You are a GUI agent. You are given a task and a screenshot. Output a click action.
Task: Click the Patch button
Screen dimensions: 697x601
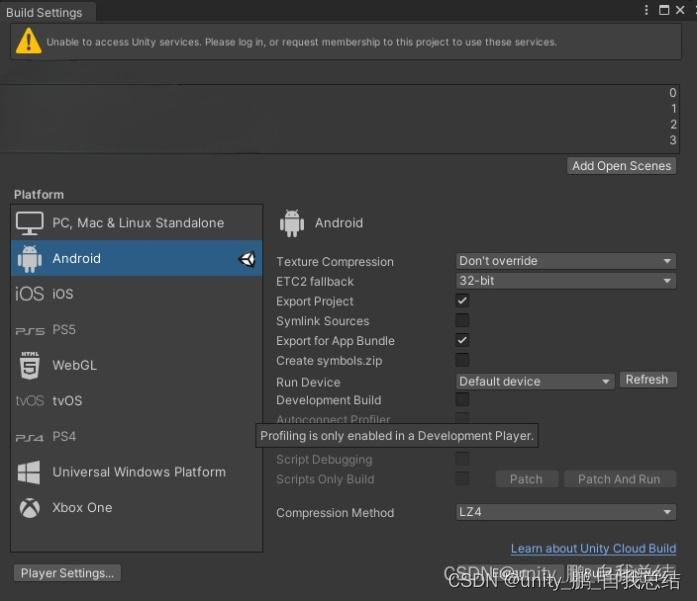pyautogui.click(x=527, y=479)
